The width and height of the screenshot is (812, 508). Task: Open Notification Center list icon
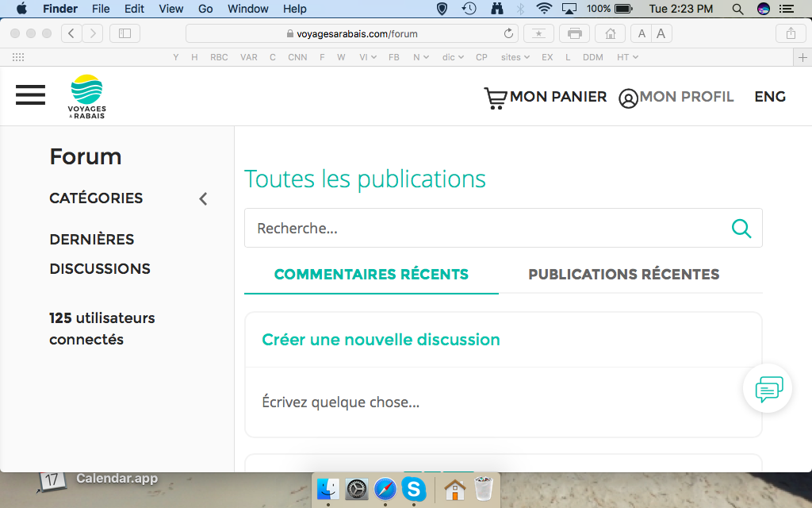pyautogui.click(x=787, y=9)
